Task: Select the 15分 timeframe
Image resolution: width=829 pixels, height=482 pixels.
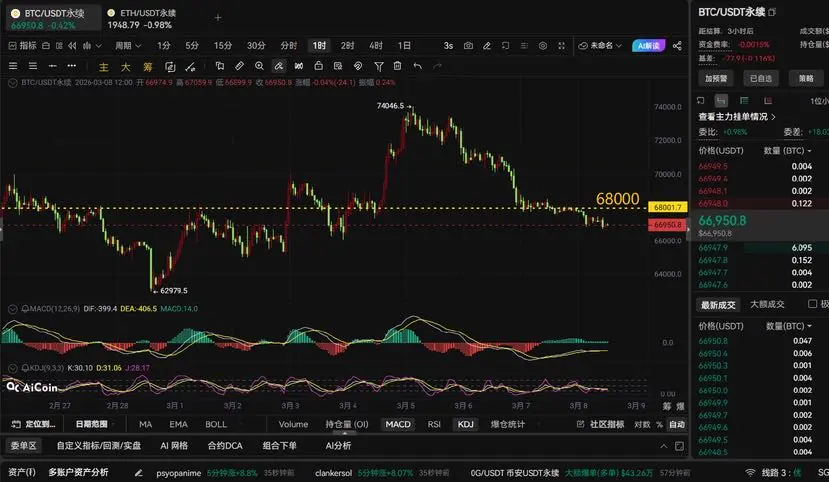Action: (x=223, y=46)
